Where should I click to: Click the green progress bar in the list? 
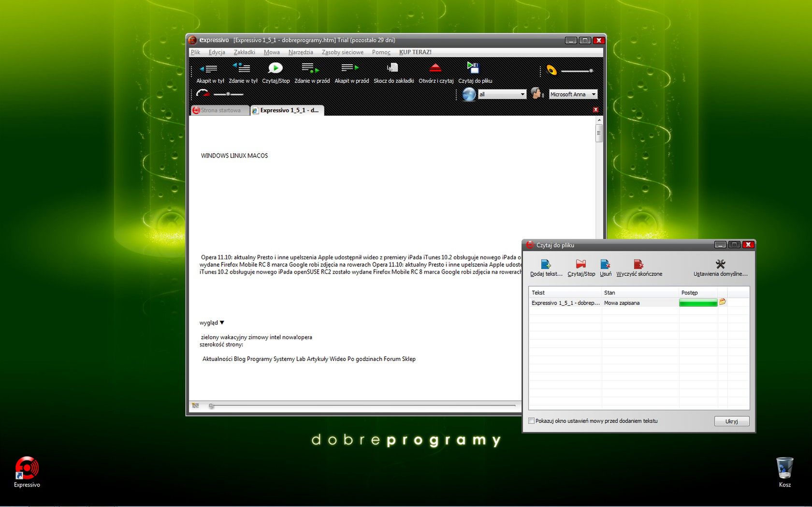698,303
